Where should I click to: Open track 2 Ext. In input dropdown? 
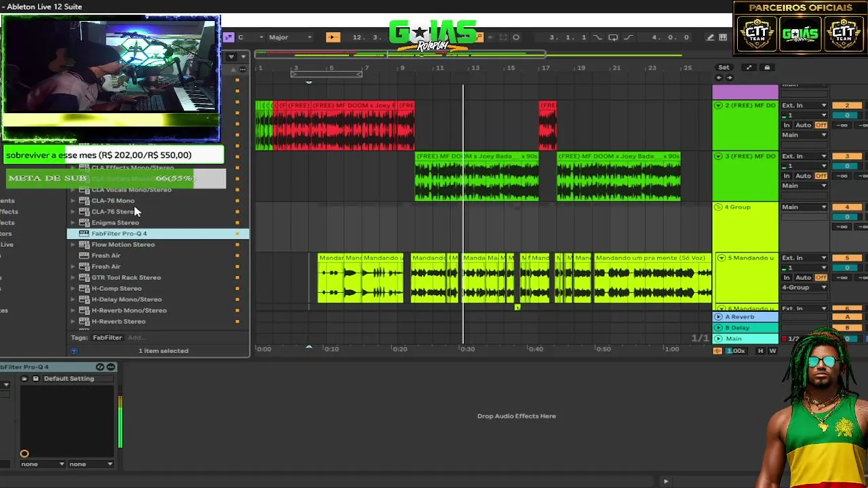click(804, 106)
